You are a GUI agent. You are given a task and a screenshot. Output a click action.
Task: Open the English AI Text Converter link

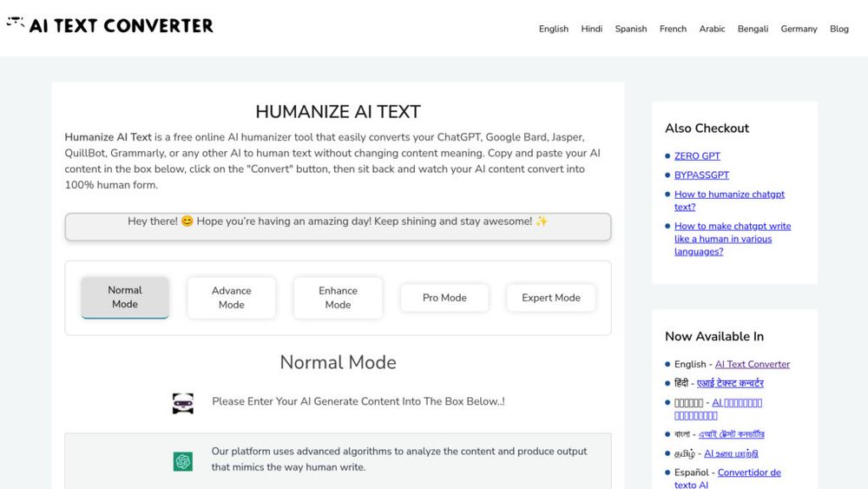(x=753, y=365)
